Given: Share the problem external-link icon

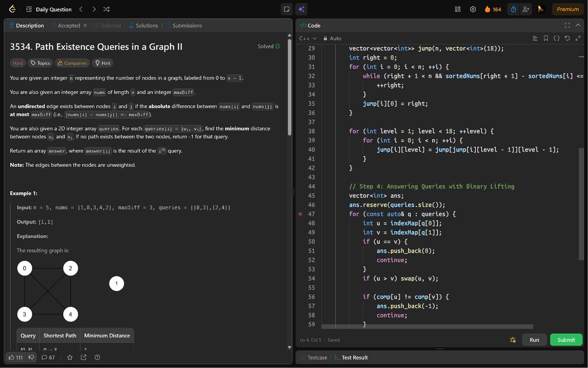Looking at the screenshot, I should (83, 357).
